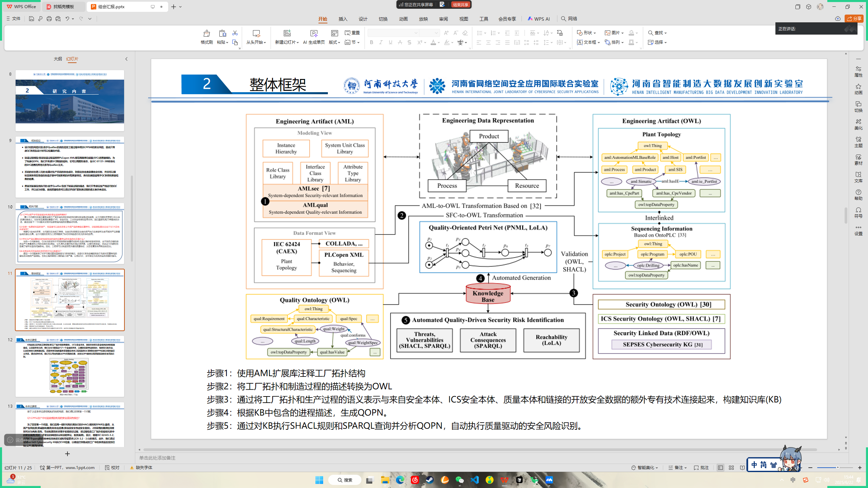Click the Increase font size icon

point(446,33)
